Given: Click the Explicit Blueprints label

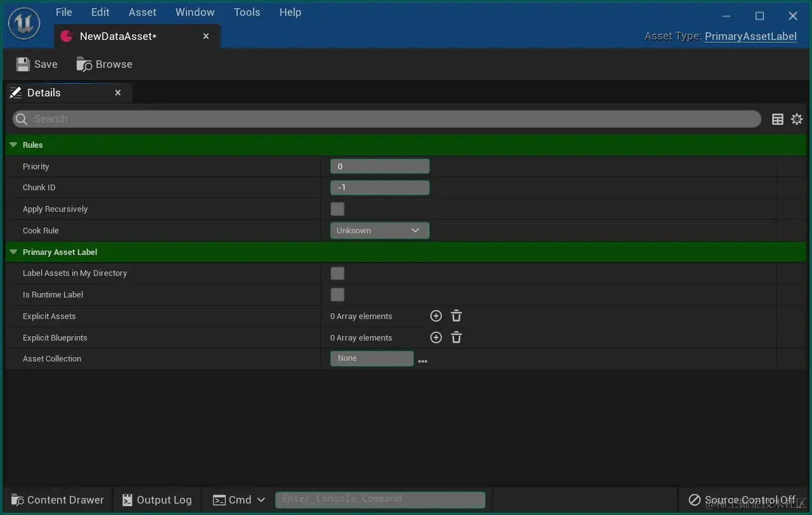Looking at the screenshot, I should (x=55, y=337).
